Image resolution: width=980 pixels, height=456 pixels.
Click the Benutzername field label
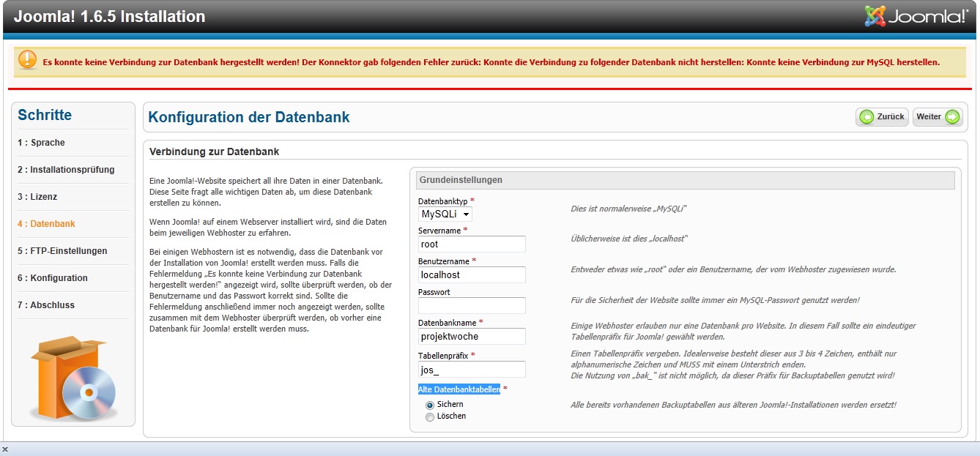tap(444, 261)
